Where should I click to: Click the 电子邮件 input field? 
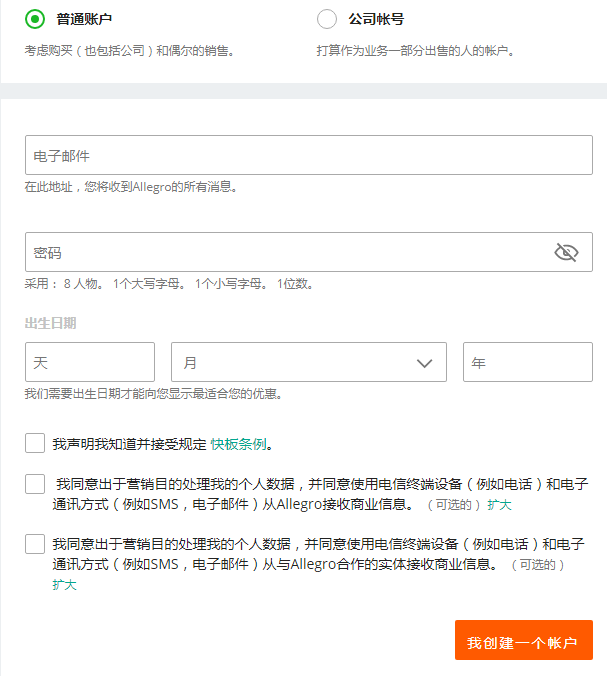point(308,156)
